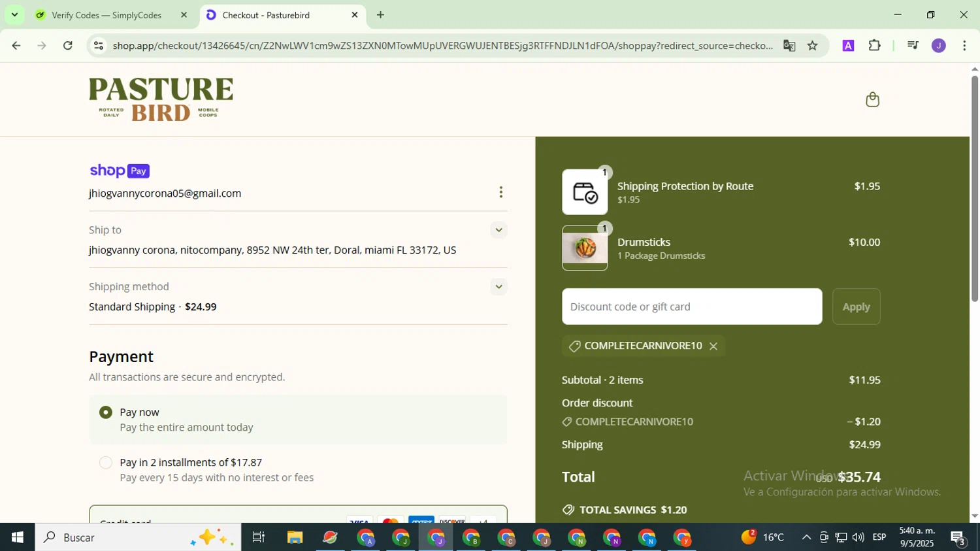This screenshot has height=551, width=980.
Task: Click the Windows taskbar search box
Action: pyautogui.click(x=138, y=537)
